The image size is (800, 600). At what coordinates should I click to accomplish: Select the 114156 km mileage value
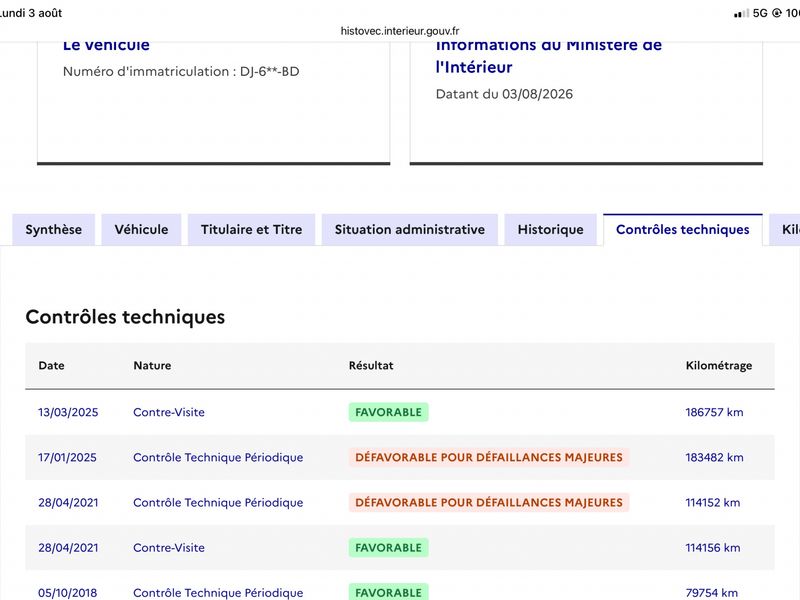point(713,547)
